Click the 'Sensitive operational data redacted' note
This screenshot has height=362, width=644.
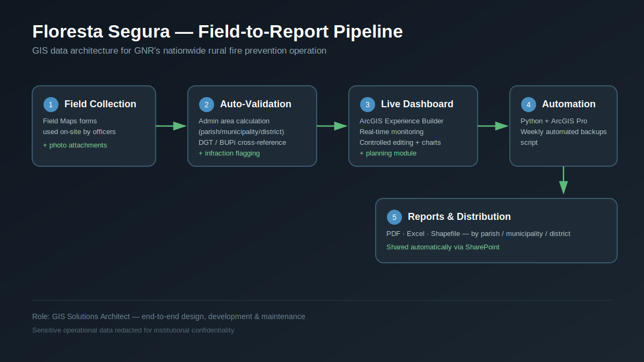[133, 330]
